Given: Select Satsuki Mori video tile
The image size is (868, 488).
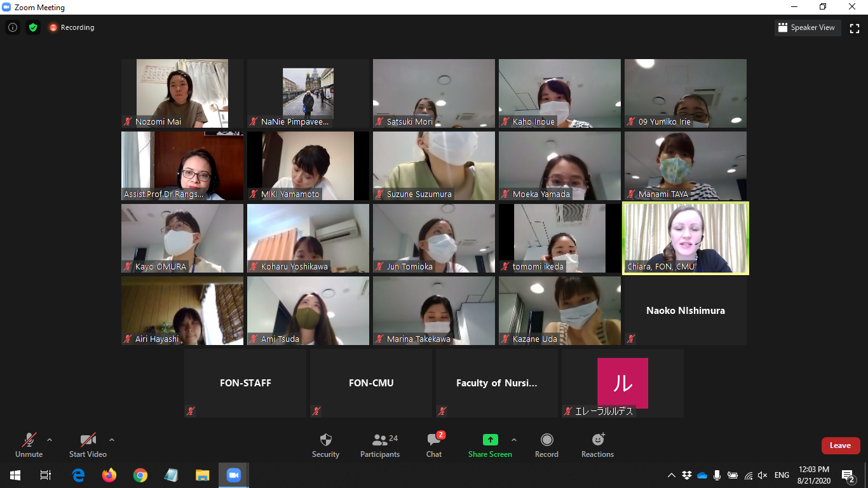Looking at the screenshot, I should pos(434,93).
